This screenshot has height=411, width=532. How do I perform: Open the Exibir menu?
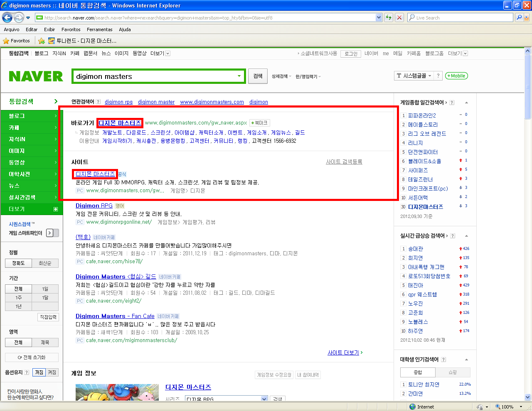49,29
